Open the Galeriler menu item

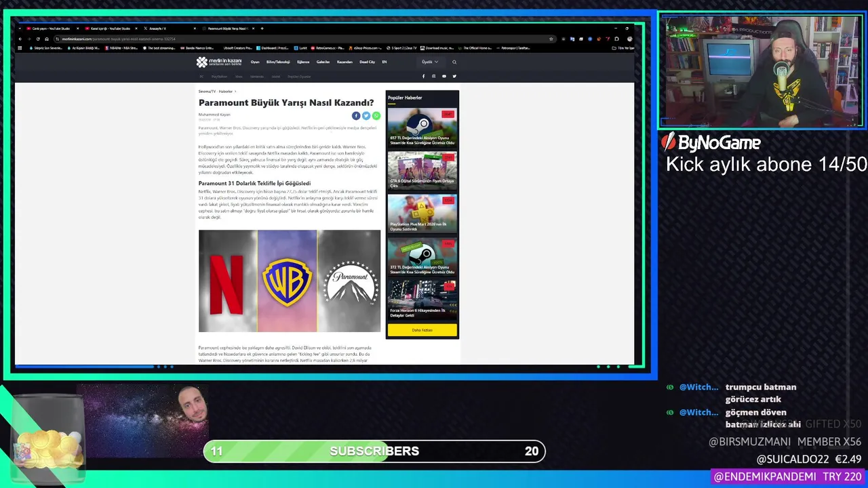(x=323, y=62)
